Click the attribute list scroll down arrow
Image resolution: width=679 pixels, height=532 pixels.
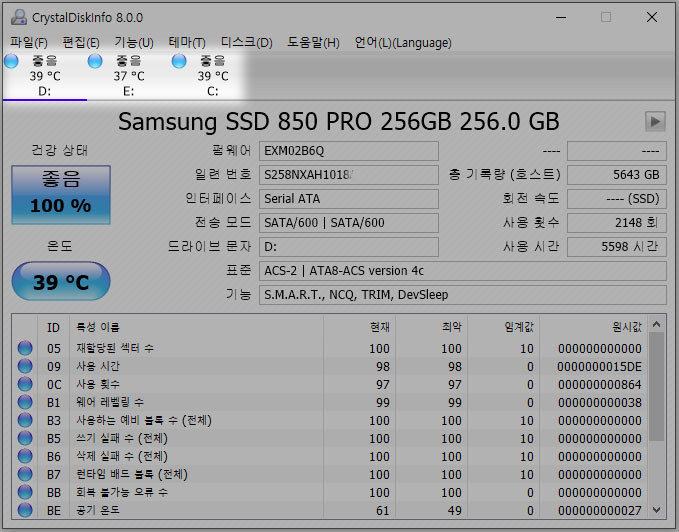656,510
